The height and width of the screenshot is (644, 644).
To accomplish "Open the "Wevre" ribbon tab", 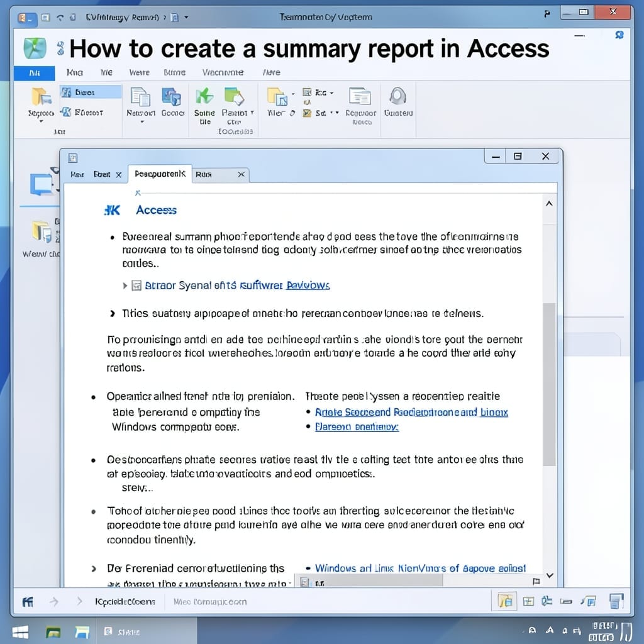I will (139, 73).
